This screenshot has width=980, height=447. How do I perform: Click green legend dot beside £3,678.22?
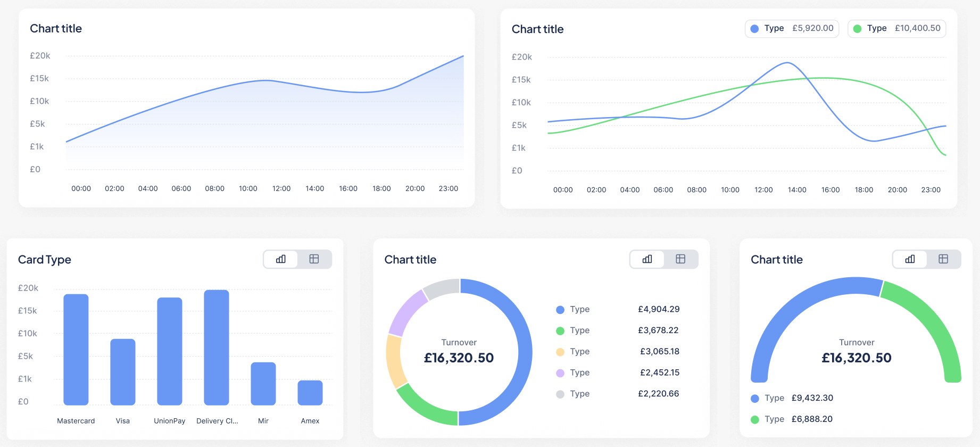(560, 331)
